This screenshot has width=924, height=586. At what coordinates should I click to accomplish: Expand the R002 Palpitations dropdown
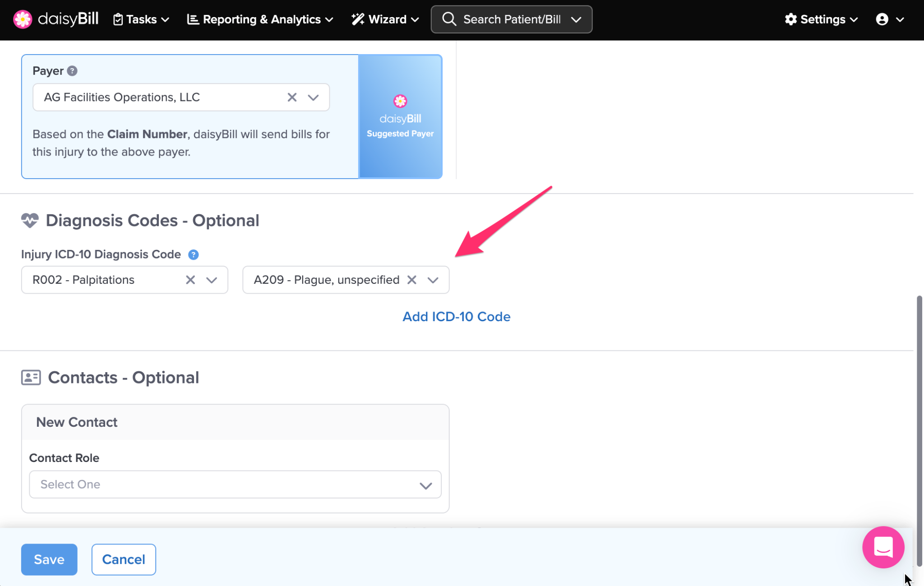coord(212,280)
